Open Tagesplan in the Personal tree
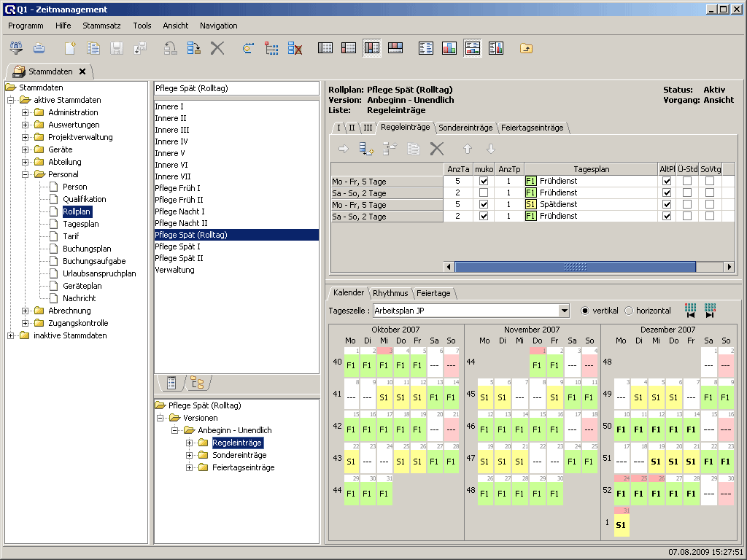This screenshot has height=560, width=747. pos(80,224)
